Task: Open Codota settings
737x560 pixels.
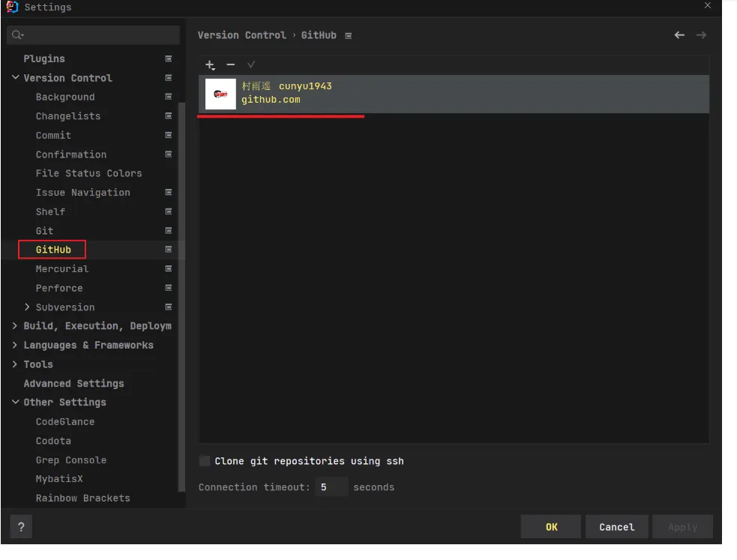Action: 53,441
